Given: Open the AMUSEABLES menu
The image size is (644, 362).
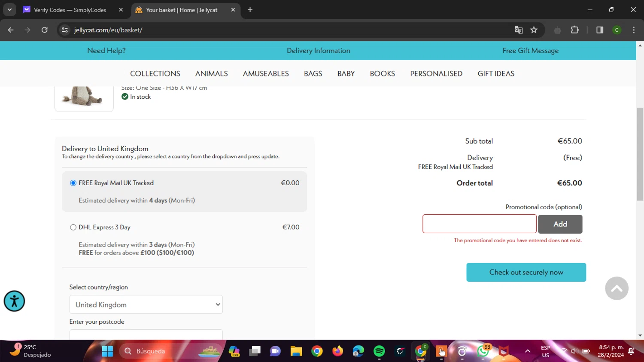Looking at the screenshot, I should click(266, 73).
